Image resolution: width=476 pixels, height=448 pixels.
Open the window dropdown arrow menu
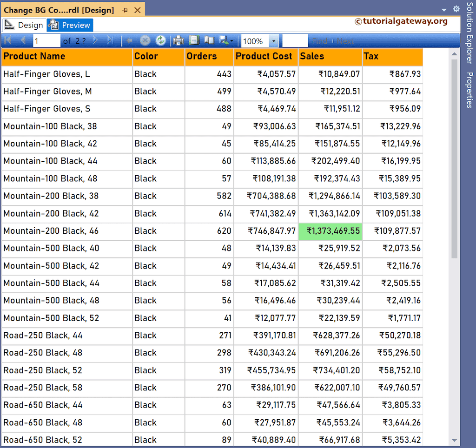click(x=443, y=8)
